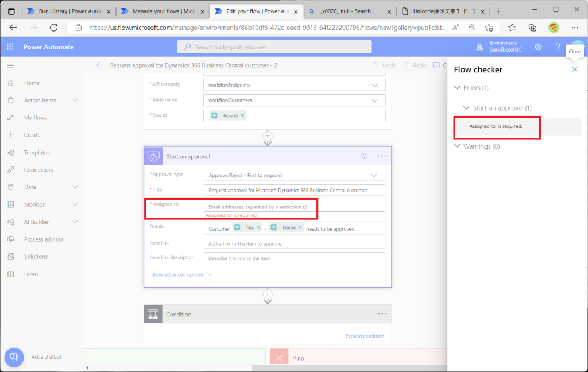588x372 pixels.
Task: Click the back arrow beside the flow title
Action: (99, 65)
